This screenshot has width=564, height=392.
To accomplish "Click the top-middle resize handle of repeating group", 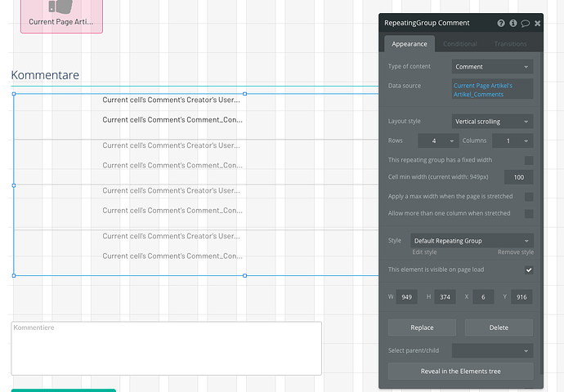I will coord(244,94).
